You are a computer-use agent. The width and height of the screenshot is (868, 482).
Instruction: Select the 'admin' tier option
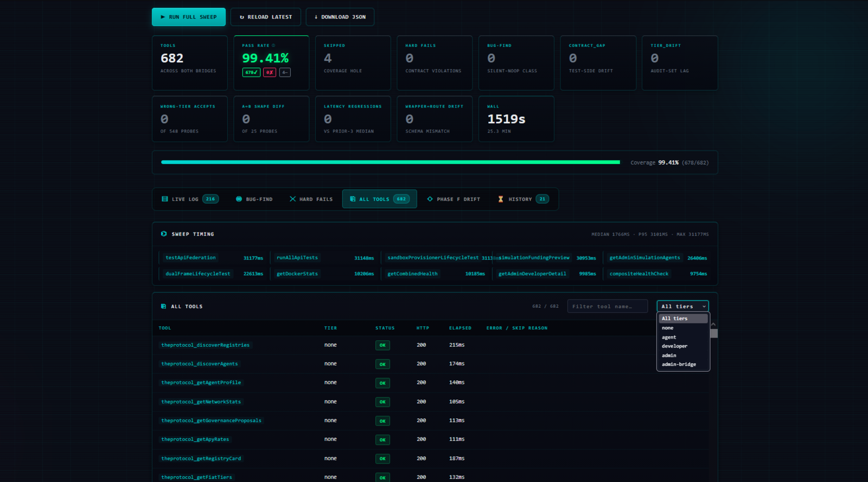pyautogui.click(x=683, y=356)
